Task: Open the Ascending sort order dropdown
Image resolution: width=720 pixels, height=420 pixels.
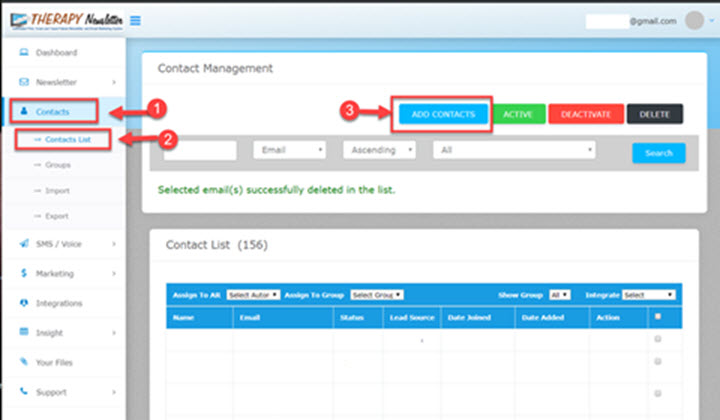Action: tap(379, 150)
